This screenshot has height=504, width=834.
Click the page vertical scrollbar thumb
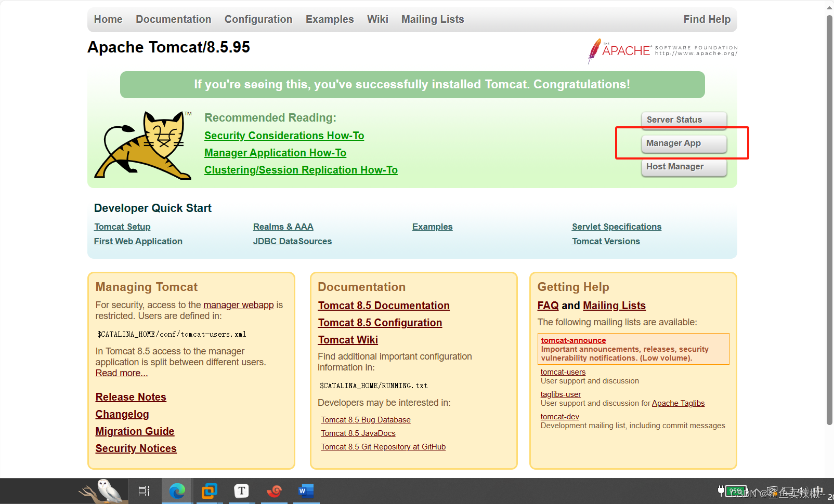tap(830, 220)
